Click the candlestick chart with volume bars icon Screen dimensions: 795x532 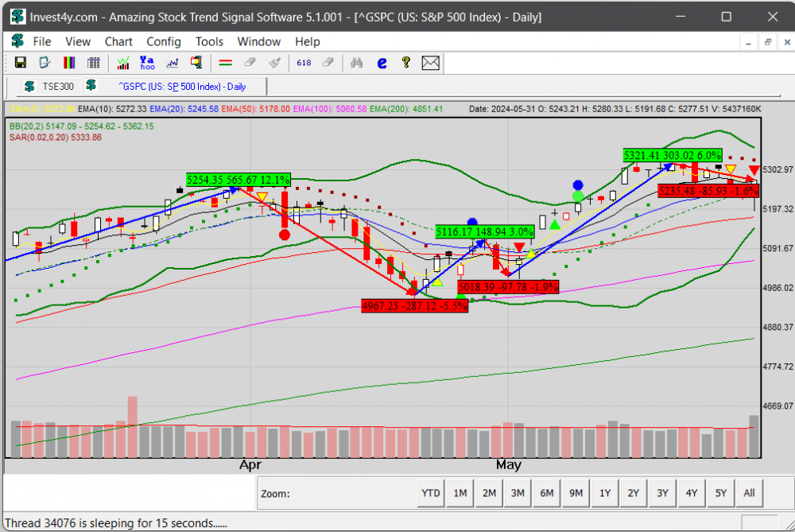pos(123,62)
